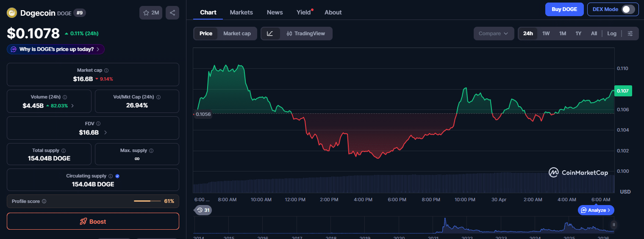Select 1M time range
644x239 pixels.
[563, 34]
